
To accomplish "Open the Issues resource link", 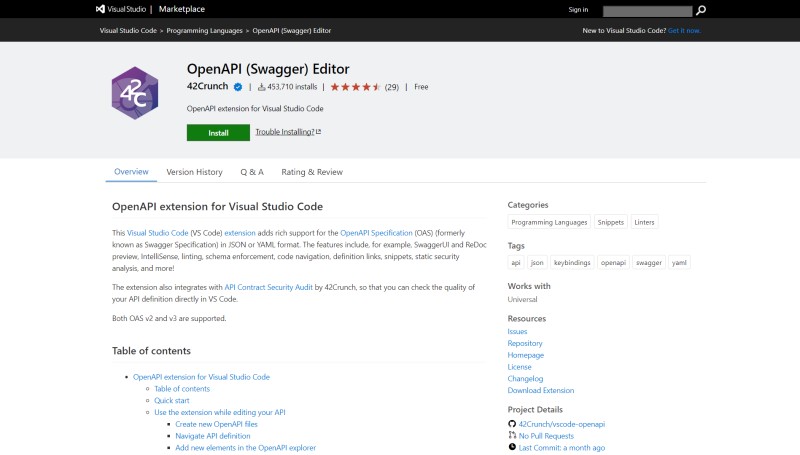I will pos(517,331).
